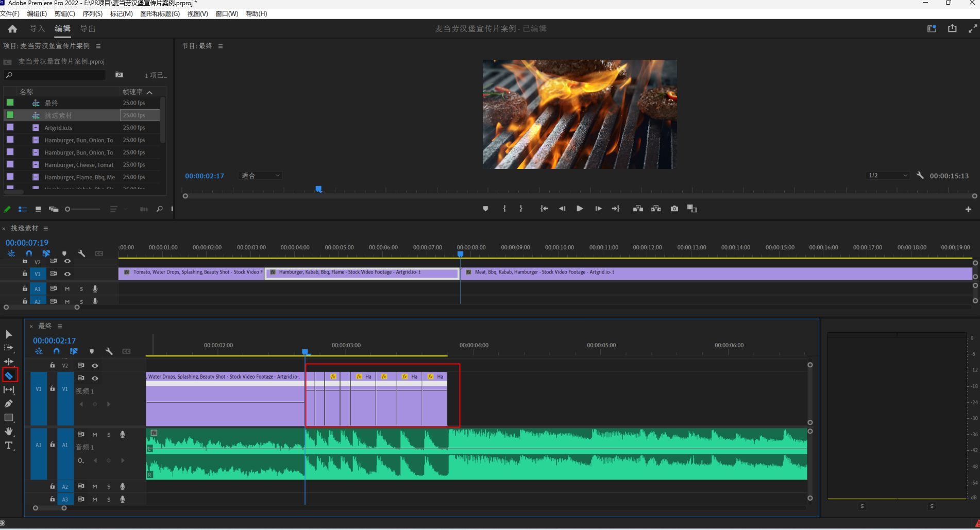Image resolution: width=980 pixels, height=530 pixels.
Task: Open the 适合 zoom level dropdown
Action: click(261, 176)
